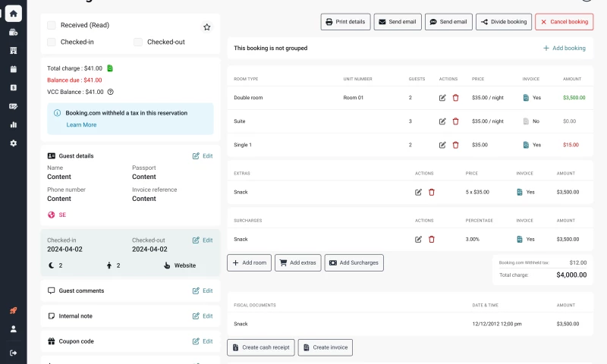Delete the Single 1 room row
Viewport: 607px width, 364px height.
[x=456, y=145]
